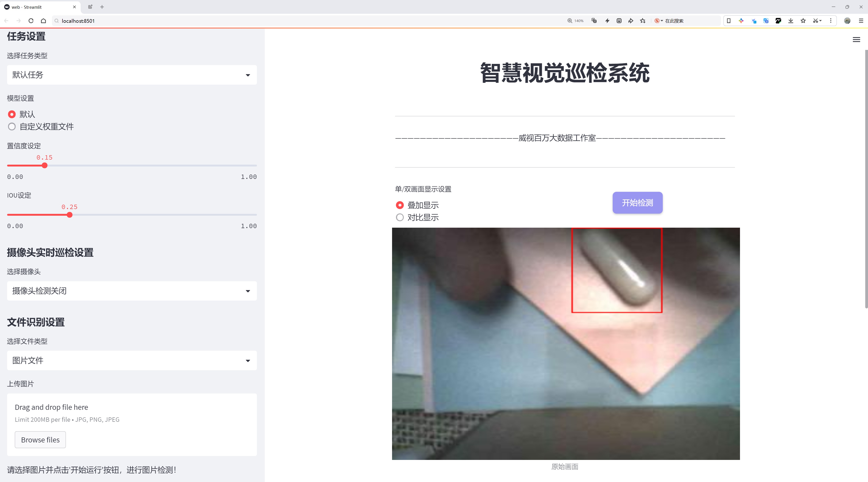Focus the localhost:8501 address bar

point(303,20)
